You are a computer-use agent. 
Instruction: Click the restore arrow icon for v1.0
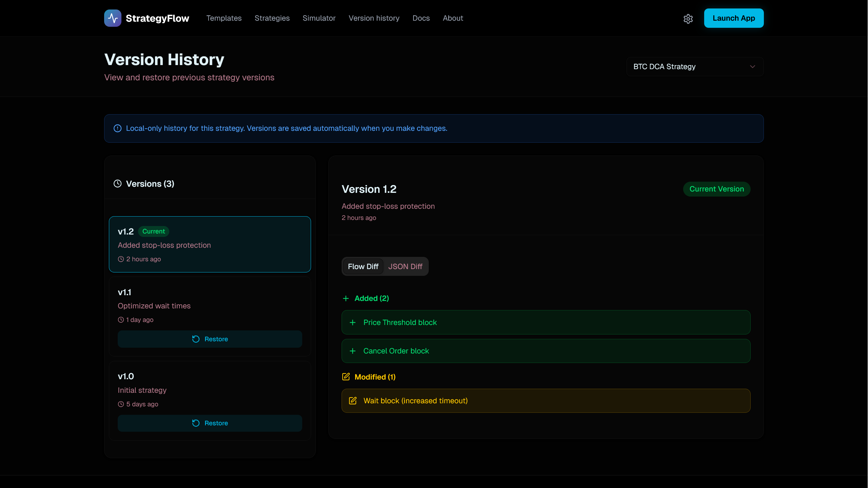click(196, 423)
